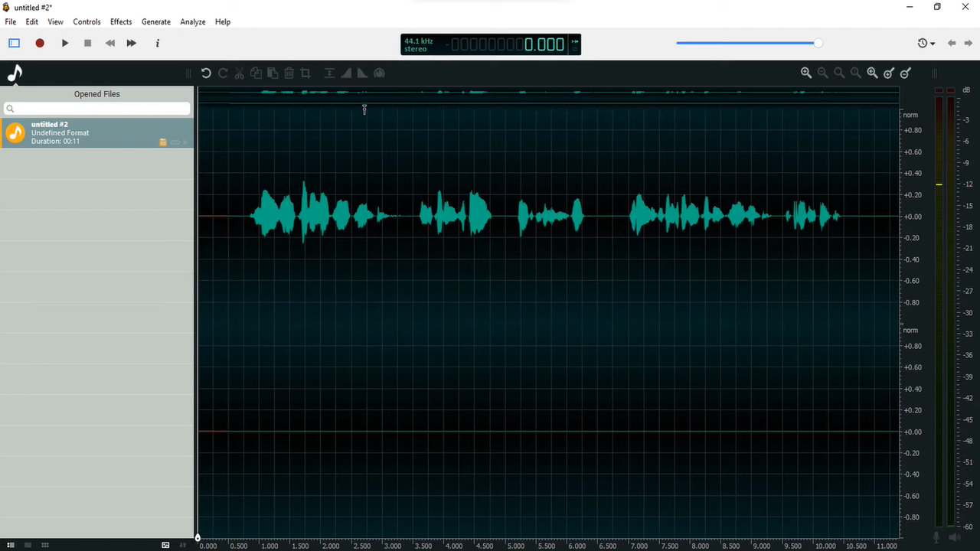Play the loaded audio file

click(x=64, y=43)
